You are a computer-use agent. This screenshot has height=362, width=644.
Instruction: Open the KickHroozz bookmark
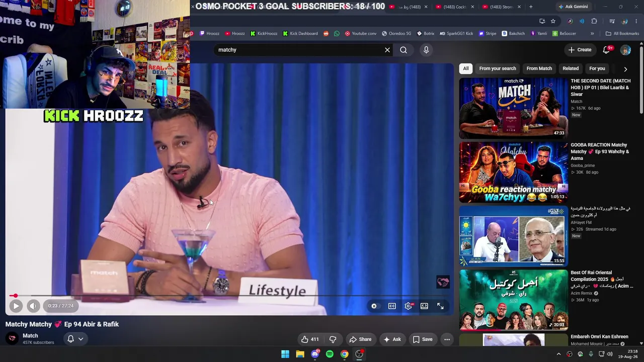[264, 34]
